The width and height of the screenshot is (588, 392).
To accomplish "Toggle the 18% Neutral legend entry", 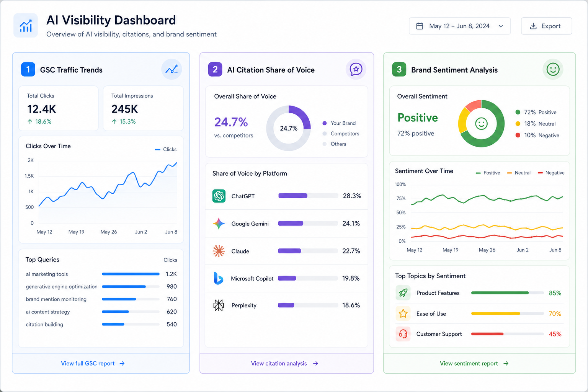I will (536, 124).
